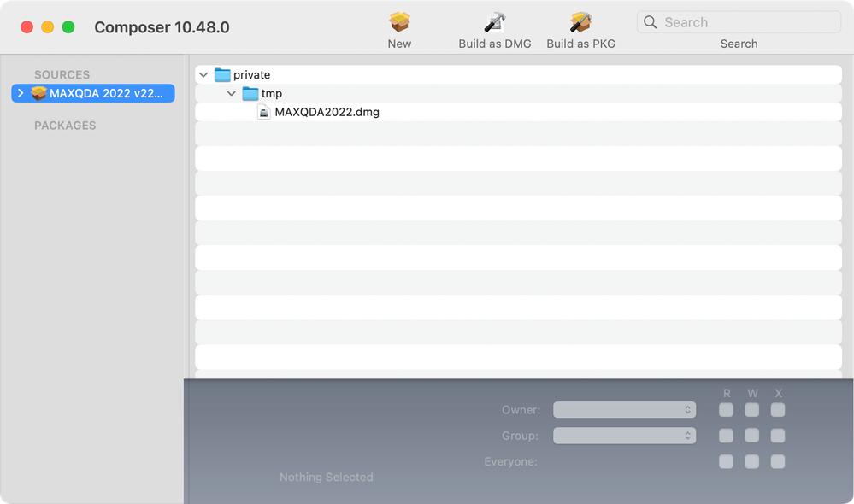Select the private folder name
The height and width of the screenshot is (504, 854).
[251, 74]
